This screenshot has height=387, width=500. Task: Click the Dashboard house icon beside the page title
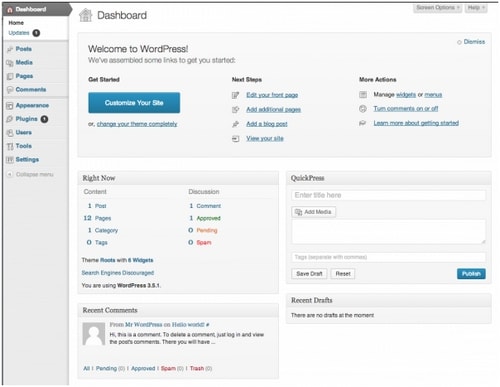(85, 15)
